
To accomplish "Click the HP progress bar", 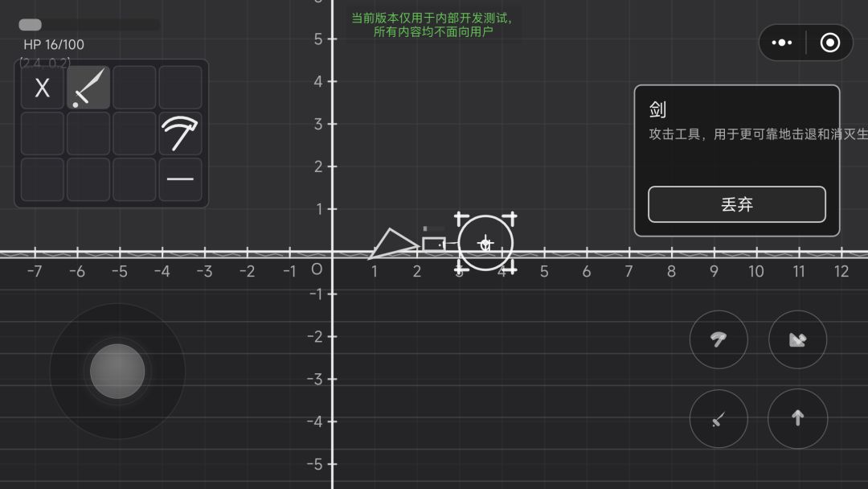I will (89, 24).
